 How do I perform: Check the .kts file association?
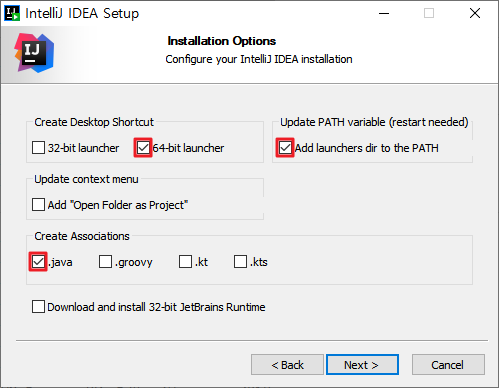tap(240, 262)
